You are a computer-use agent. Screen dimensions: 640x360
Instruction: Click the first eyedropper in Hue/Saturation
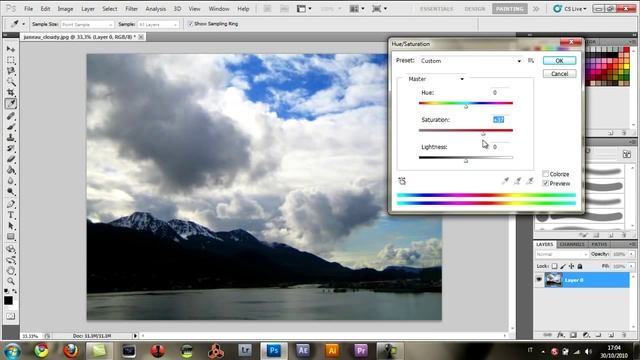point(505,181)
